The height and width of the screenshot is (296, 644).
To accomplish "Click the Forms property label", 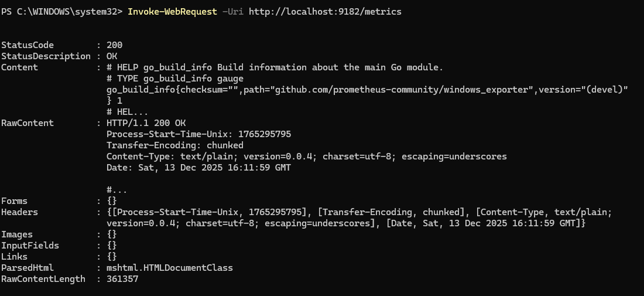I will coord(15,201).
